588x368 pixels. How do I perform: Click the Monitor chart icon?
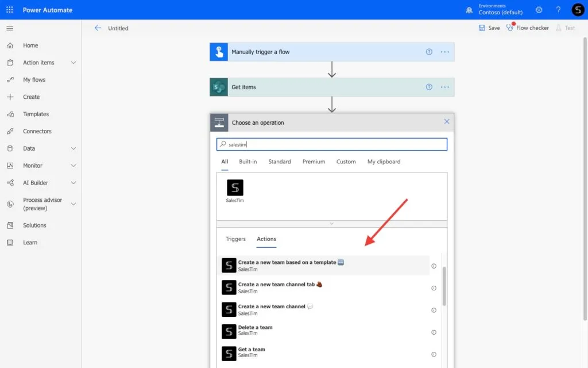coord(10,166)
